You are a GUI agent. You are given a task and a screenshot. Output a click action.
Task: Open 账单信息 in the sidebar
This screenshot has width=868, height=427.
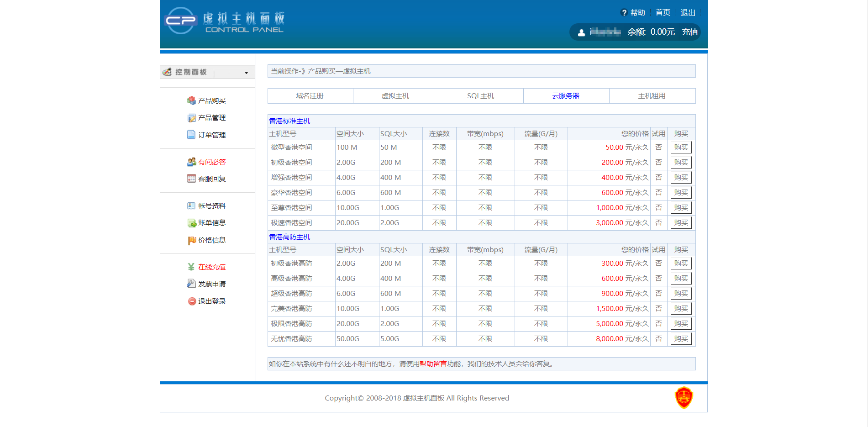pos(212,223)
